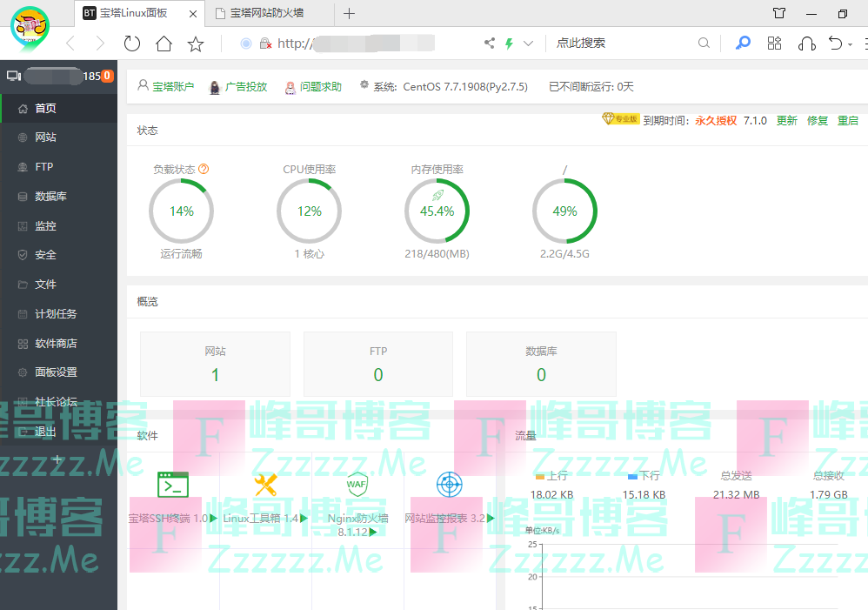Image resolution: width=868 pixels, height=610 pixels.
Task: Click the 点此搜索 search input field
Action: point(622,44)
